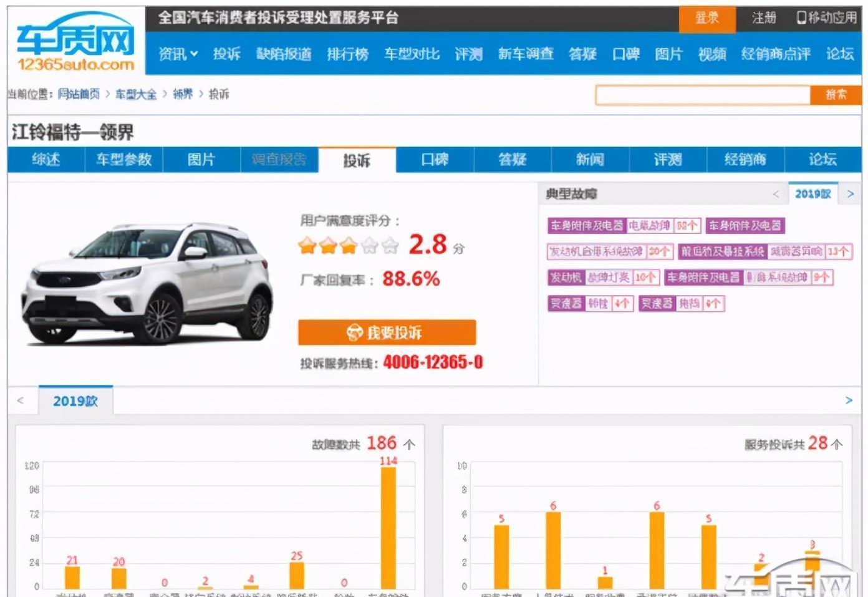This screenshot has width=868, height=597.
Task: Click the white SUV car image
Action: click(148, 283)
